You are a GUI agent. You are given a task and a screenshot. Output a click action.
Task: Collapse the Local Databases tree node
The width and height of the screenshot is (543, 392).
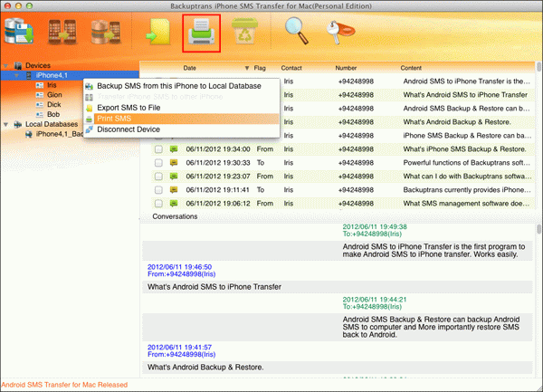tap(6, 124)
